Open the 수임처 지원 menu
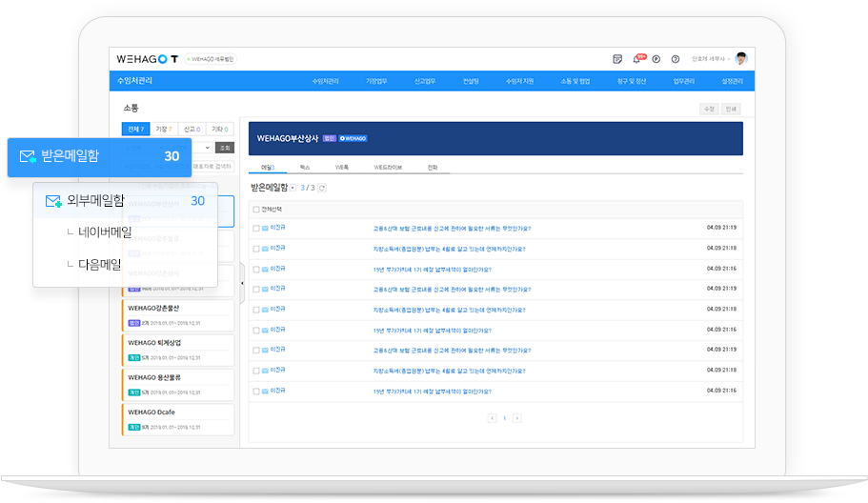Screen dimensions: 868x503 click(519, 81)
